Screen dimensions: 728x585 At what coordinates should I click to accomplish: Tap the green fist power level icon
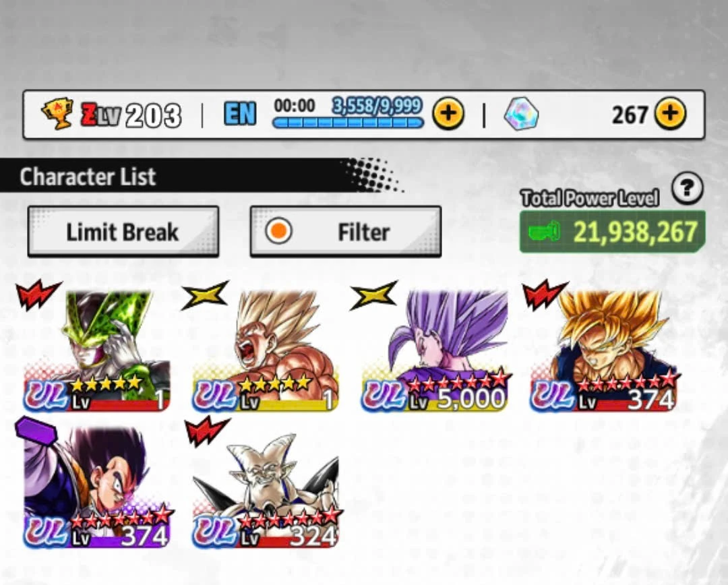[x=545, y=231]
